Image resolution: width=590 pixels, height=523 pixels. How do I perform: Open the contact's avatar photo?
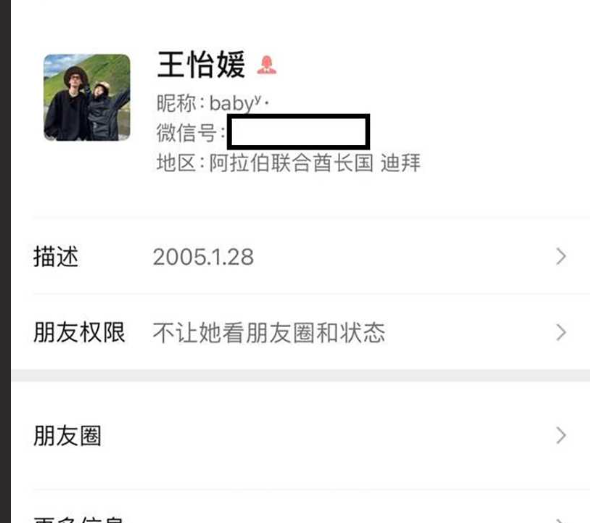[x=87, y=97]
